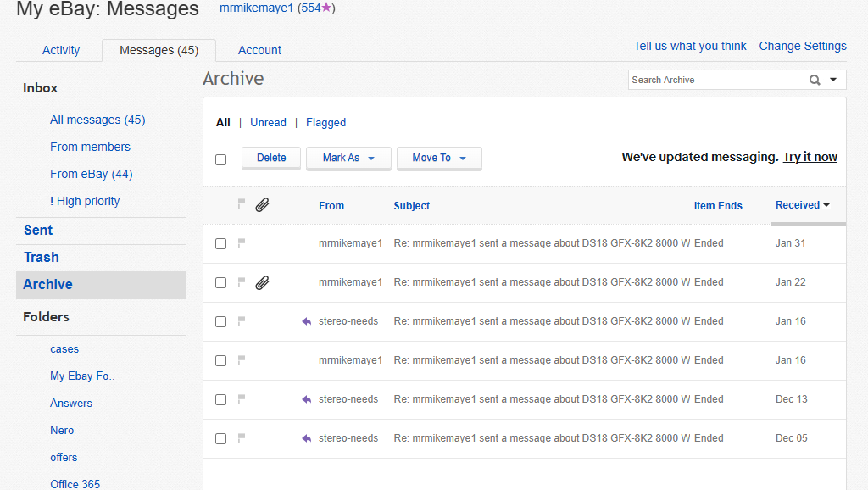Select the Dec 05 message checkbox
The height and width of the screenshot is (490, 868).
(221, 439)
